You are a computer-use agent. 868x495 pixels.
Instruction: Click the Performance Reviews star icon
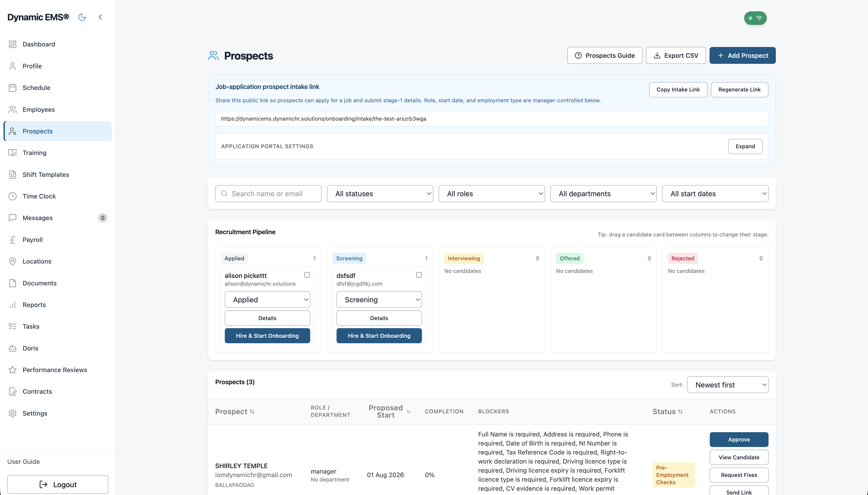point(13,370)
